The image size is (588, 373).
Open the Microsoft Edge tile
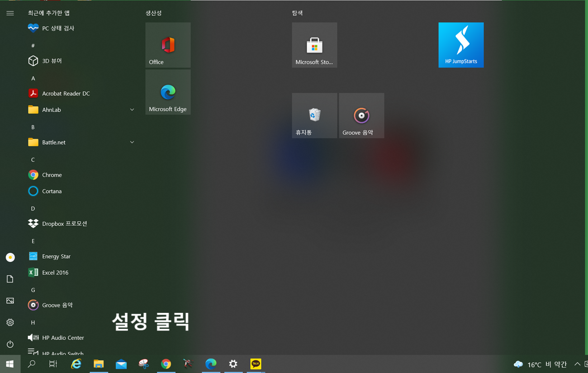(168, 92)
